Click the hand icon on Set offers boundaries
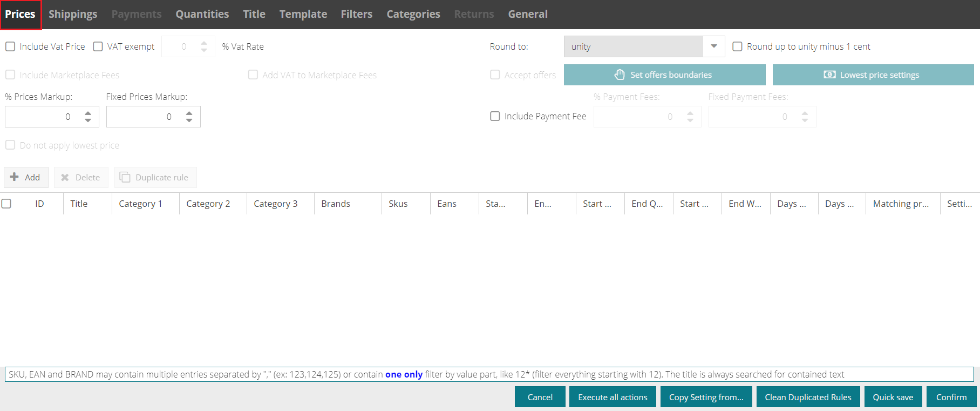 click(x=620, y=75)
